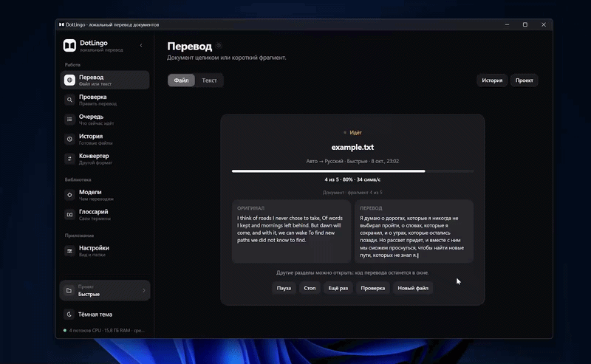Click the CPU and RAM status text

[106, 331]
